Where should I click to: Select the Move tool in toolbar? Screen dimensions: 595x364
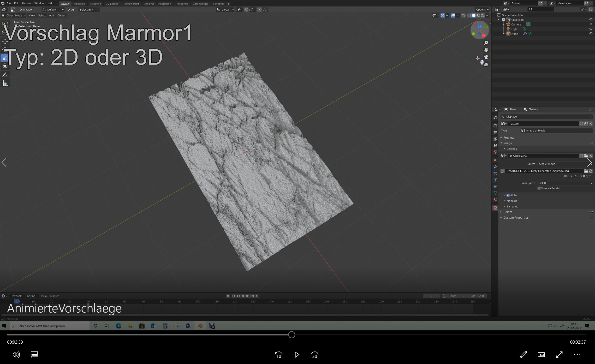click(x=5, y=42)
